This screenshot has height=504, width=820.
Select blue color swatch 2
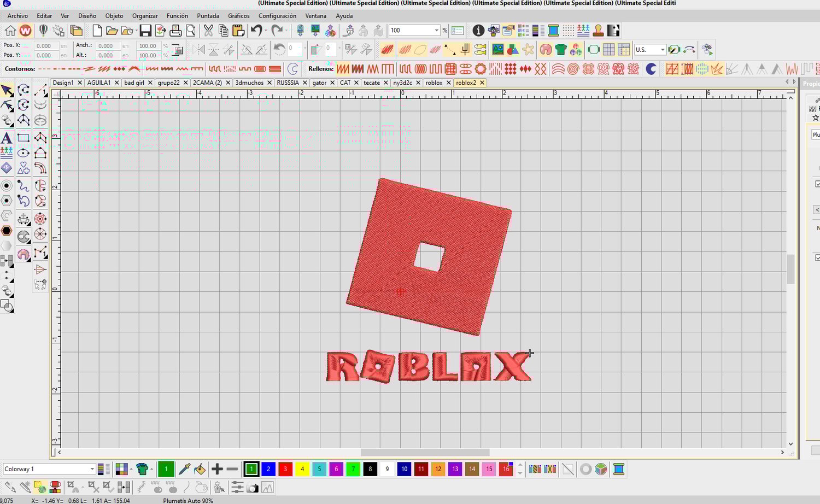pos(268,469)
